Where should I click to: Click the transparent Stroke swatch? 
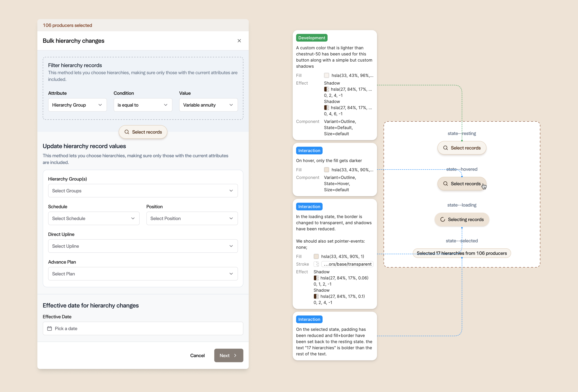pos(316,264)
